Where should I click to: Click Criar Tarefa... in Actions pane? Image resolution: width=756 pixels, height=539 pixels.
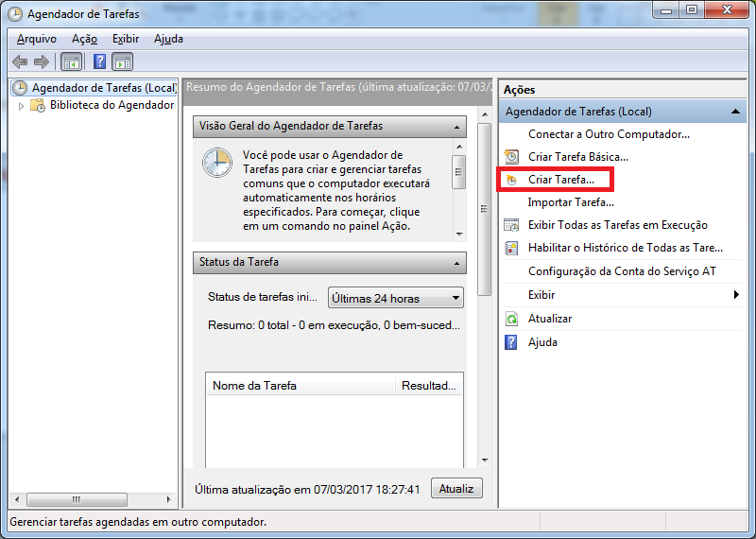(x=560, y=179)
